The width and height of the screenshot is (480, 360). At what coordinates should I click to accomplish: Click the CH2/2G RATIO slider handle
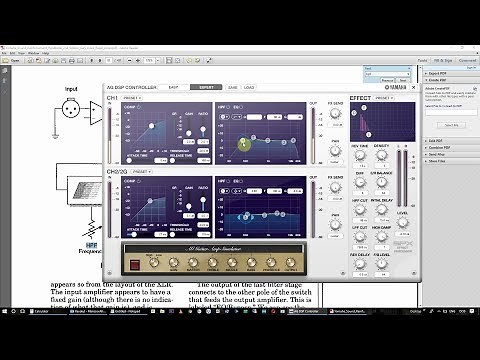point(203,200)
